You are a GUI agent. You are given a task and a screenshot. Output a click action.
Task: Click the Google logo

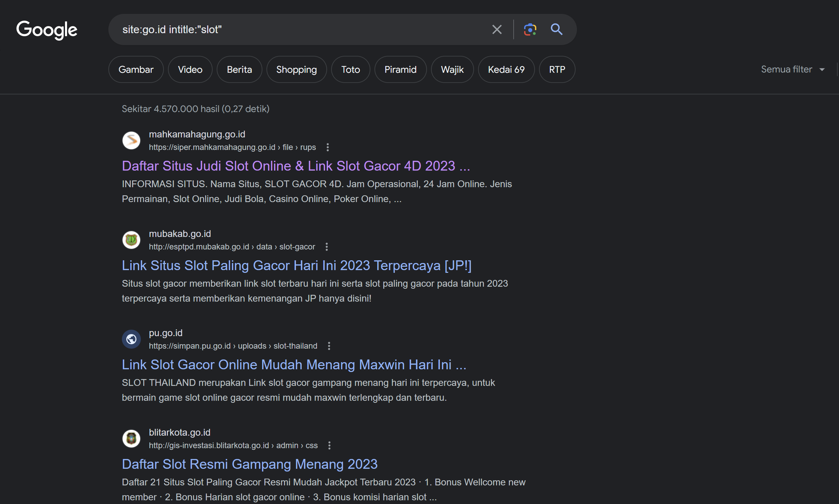(x=47, y=30)
